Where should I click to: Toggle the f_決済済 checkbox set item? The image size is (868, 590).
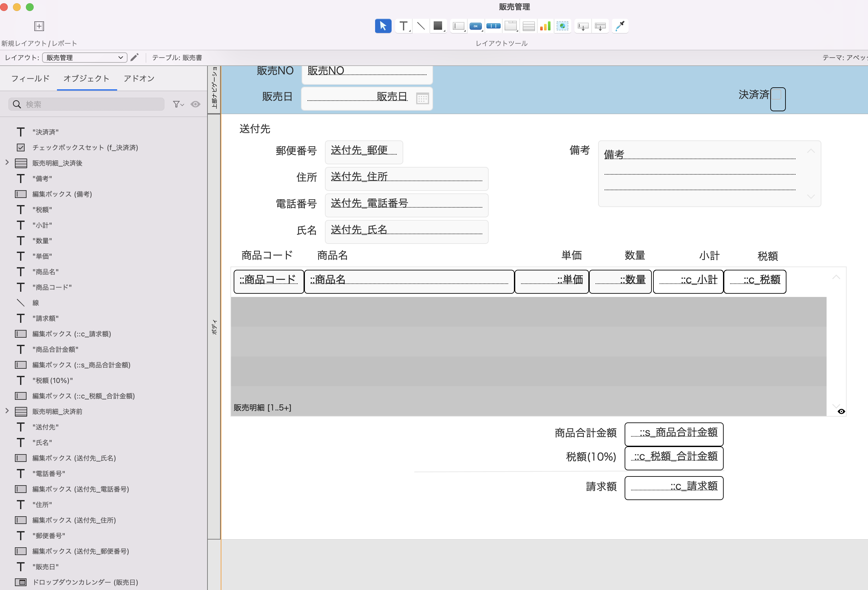point(20,147)
